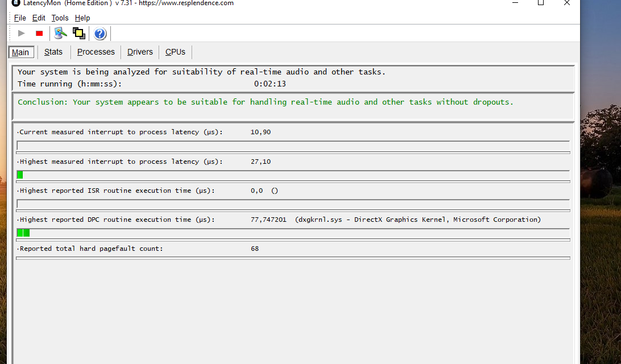Click the yellow overlapping windows toolbar icon
Image resolution: width=621 pixels, height=364 pixels.
(x=79, y=33)
